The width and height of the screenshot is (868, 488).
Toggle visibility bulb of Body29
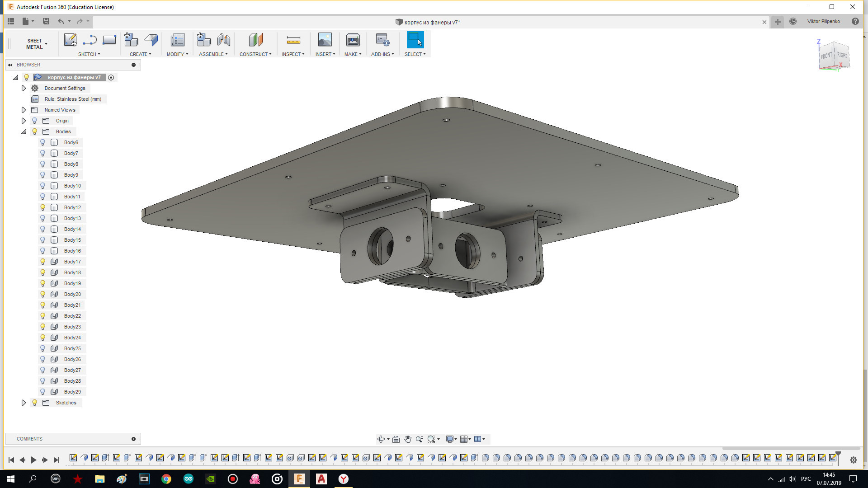[43, 392]
